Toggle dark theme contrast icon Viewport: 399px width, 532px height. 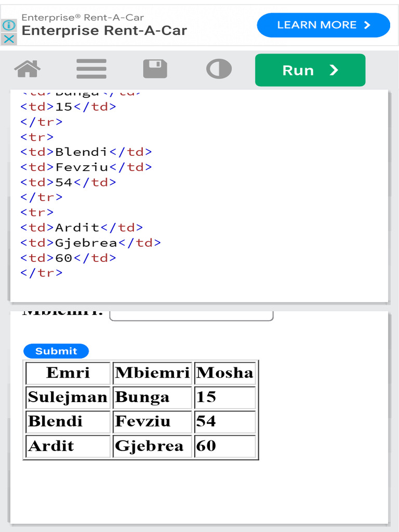pyautogui.click(x=219, y=69)
